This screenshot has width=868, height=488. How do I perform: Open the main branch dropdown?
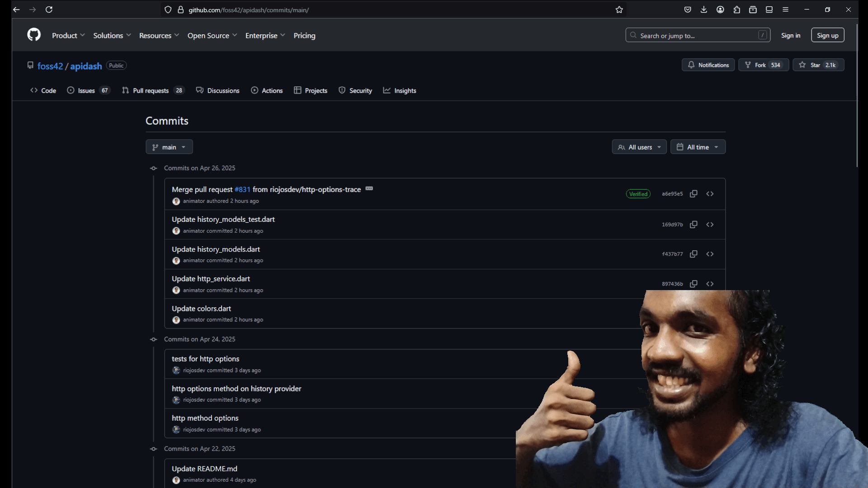169,147
